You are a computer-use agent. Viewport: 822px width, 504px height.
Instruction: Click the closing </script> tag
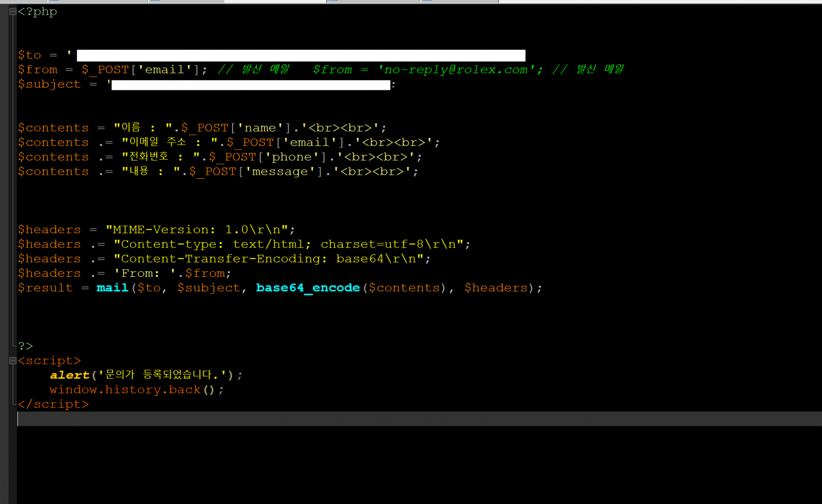[x=53, y=404]
